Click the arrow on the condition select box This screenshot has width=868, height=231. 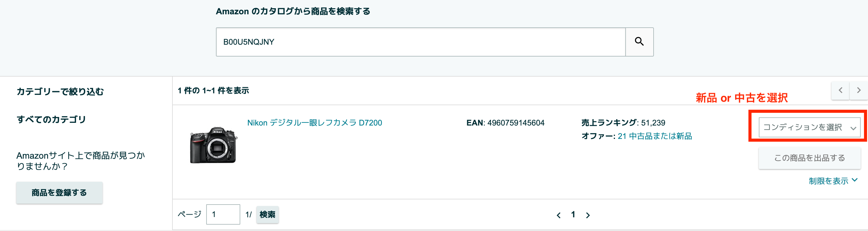(853, 128)
